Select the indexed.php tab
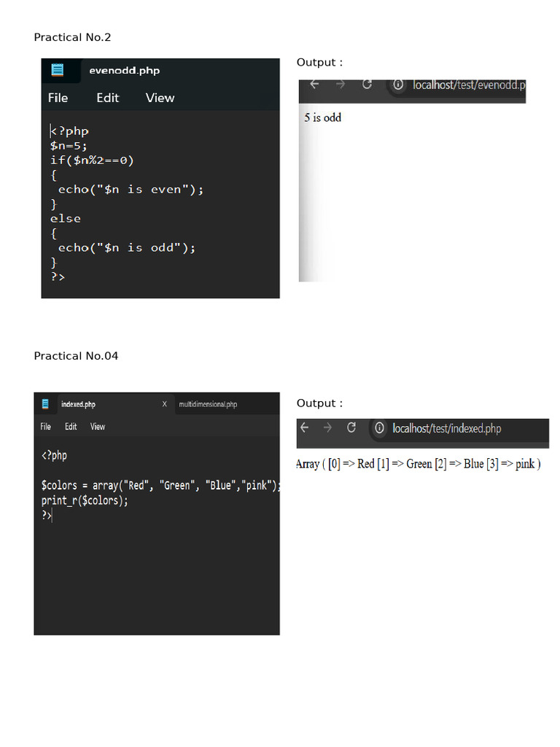 click(78, 404)
